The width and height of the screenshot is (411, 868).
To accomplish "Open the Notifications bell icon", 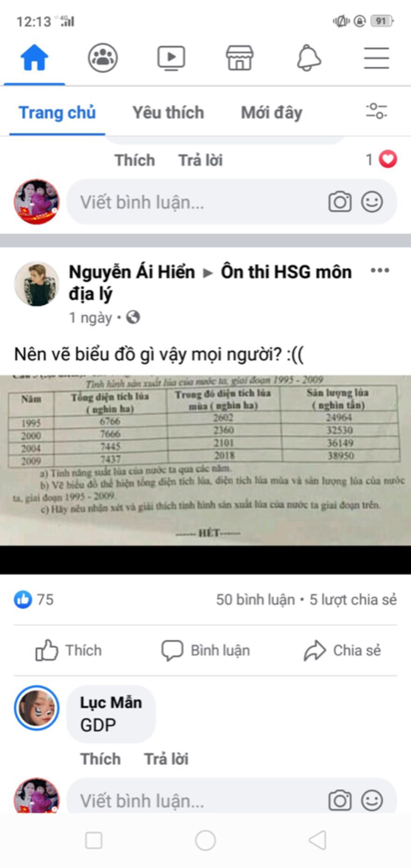I will (309, 58).
